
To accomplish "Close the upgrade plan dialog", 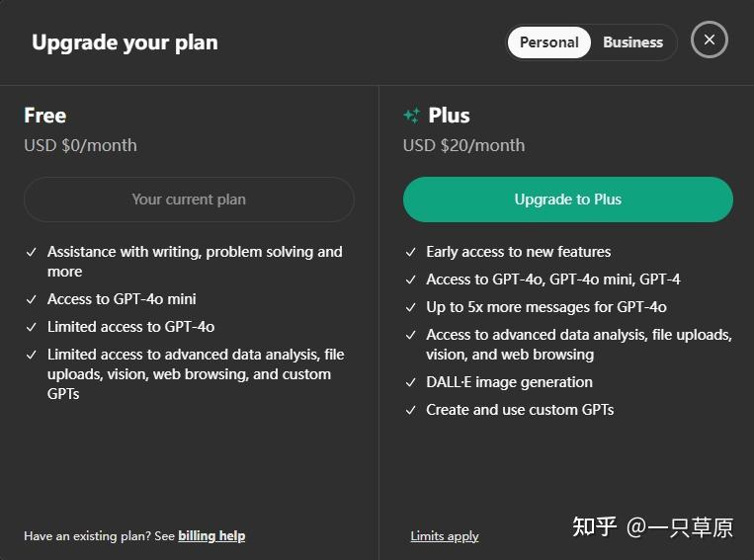I will (709, 40).
